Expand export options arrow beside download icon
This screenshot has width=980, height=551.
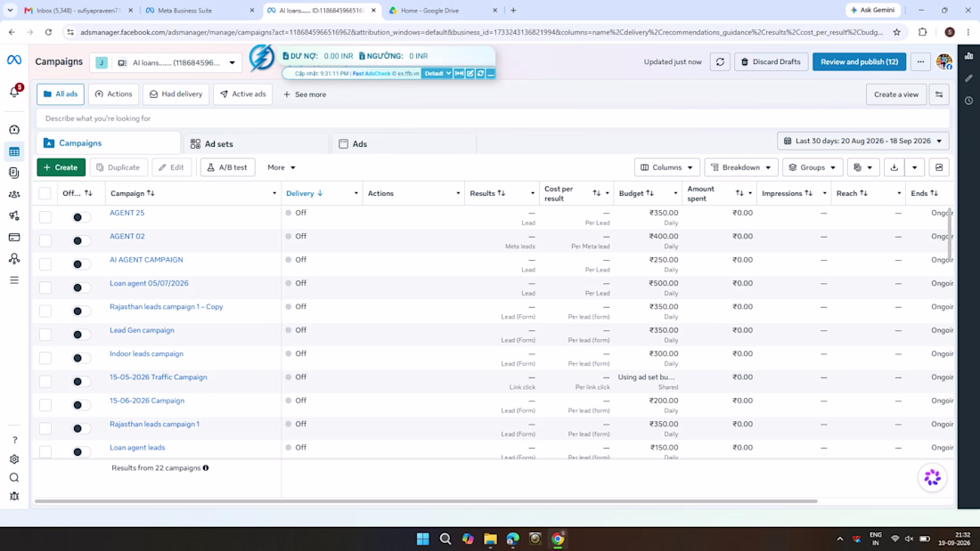point(914,167)
